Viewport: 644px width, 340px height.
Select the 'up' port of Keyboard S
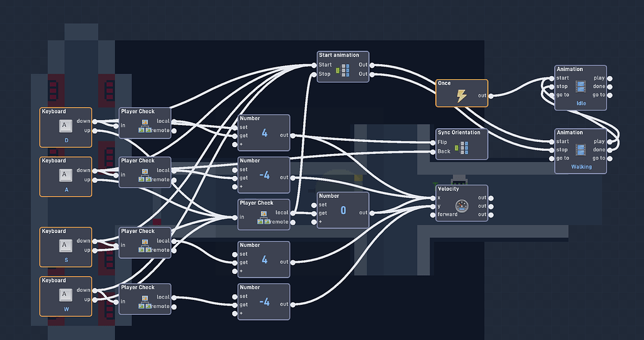(95, 251)
